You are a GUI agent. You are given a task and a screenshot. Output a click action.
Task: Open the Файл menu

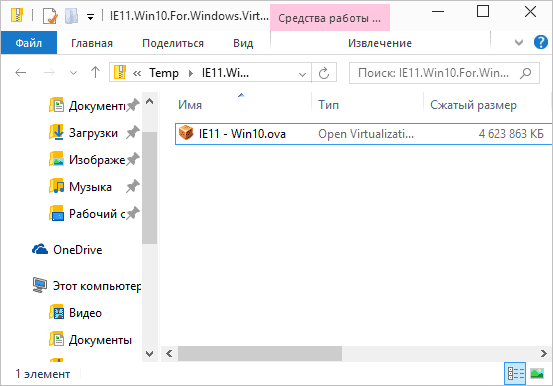29,43
